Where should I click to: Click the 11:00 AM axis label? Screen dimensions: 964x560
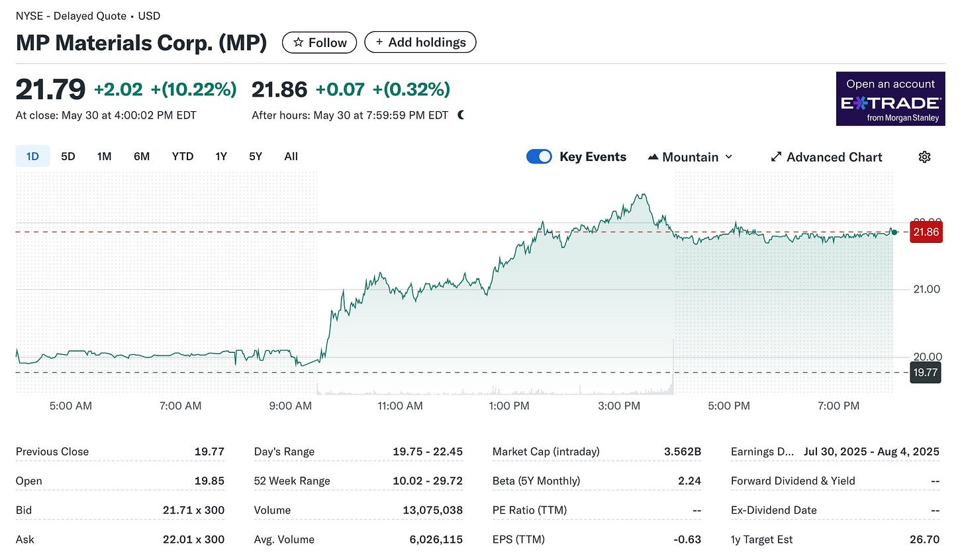tap(400, 406)
